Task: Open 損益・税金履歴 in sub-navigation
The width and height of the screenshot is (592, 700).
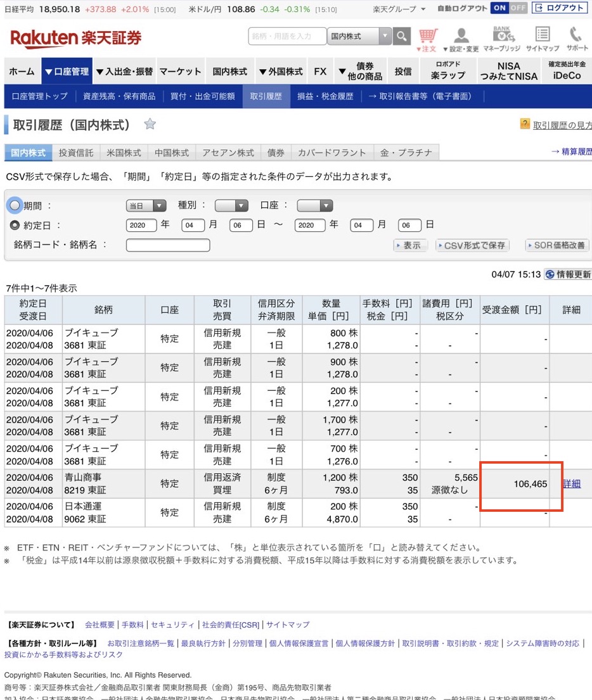Action: click(326, 96)
